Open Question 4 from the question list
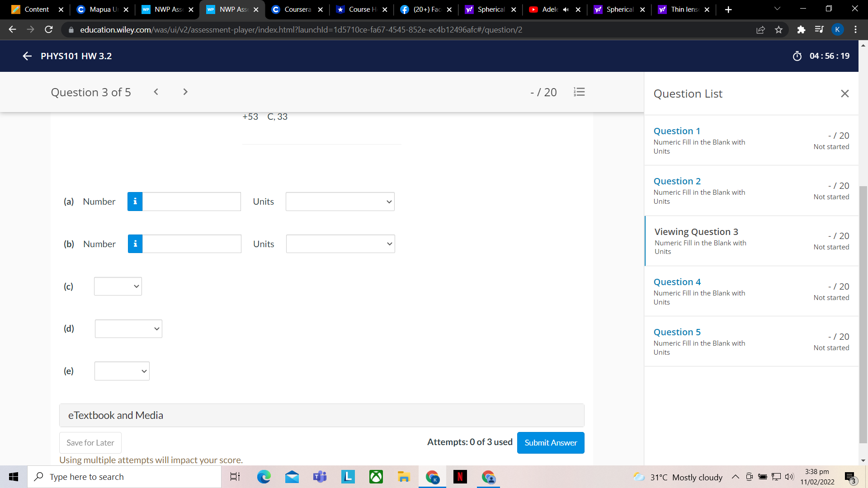Image resolution: width=868 pixels, height=488 pixels. click(677, 282)
